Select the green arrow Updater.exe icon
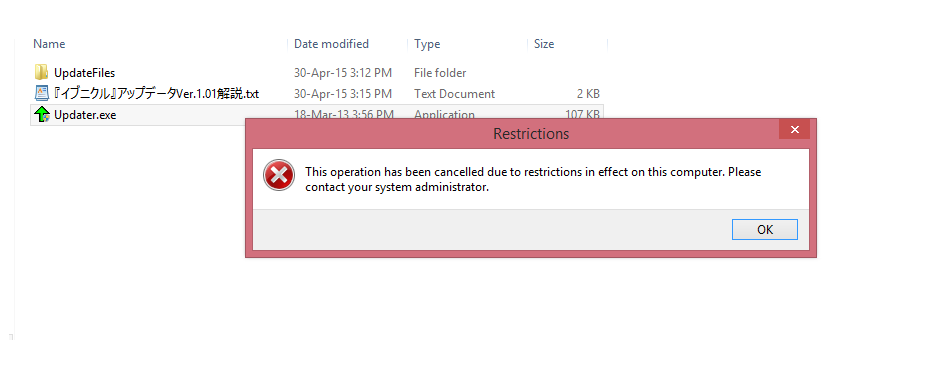Viewport: 944px width, 370px height. click(x=42, y=114)
